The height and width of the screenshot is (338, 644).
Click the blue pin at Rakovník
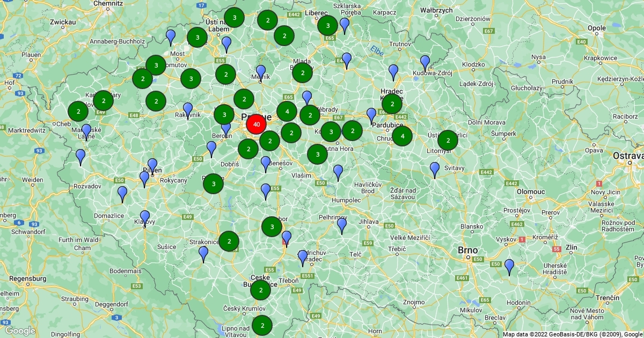coord(188,109)
